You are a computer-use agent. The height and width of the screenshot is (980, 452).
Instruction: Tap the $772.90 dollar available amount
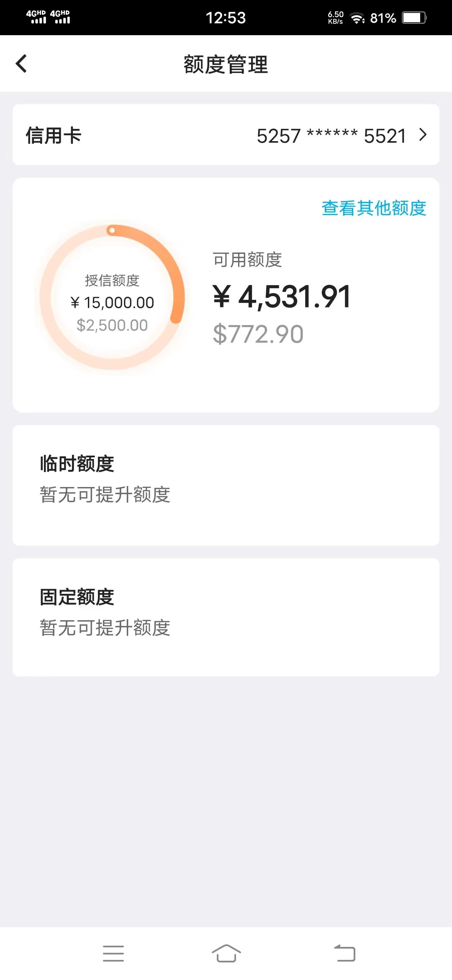(258, 334)
